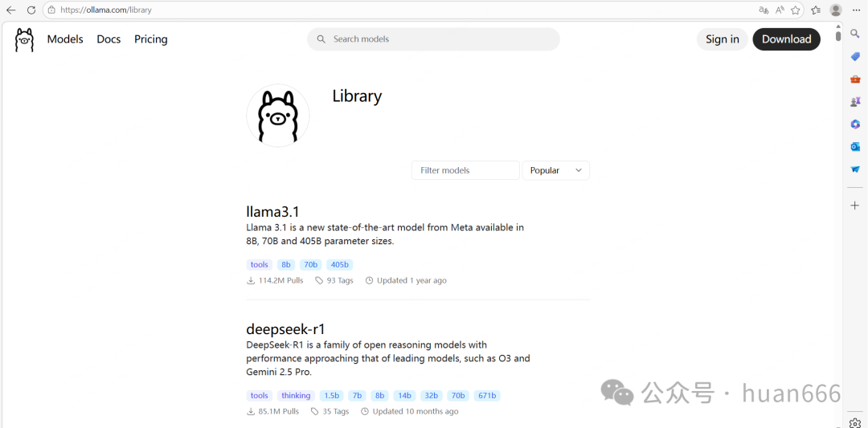Select deepseek-r1 tools tag
This screenshot has width=868, height=428.
click(x=259, y=396)
